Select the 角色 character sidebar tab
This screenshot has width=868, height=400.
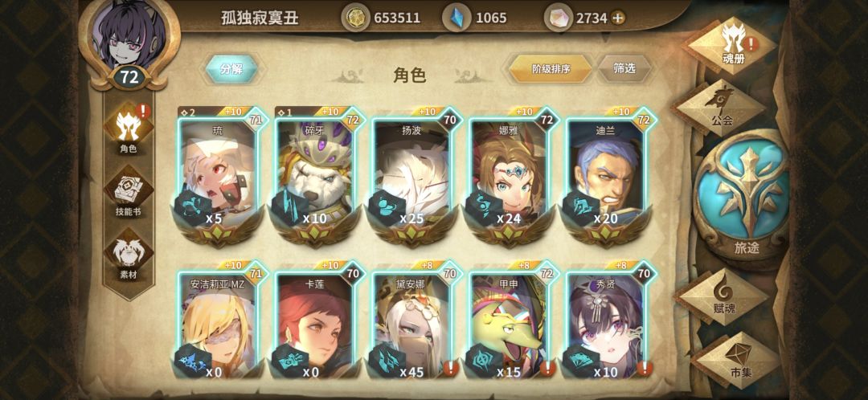[129, 129]
